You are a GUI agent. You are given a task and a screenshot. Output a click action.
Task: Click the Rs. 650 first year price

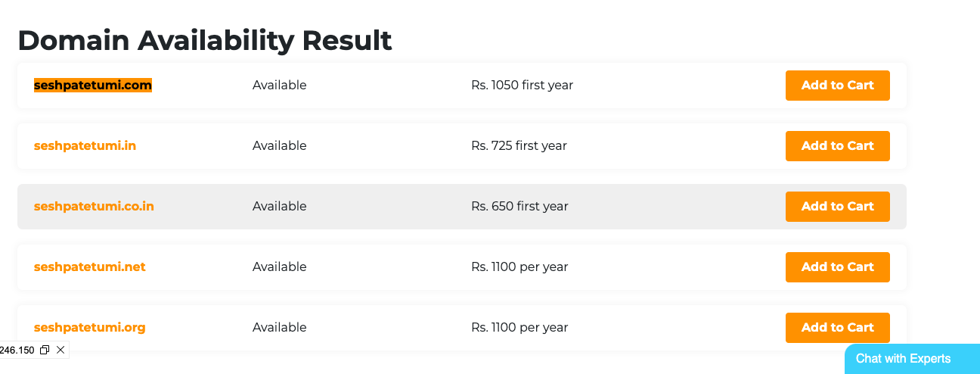(519, 207)
